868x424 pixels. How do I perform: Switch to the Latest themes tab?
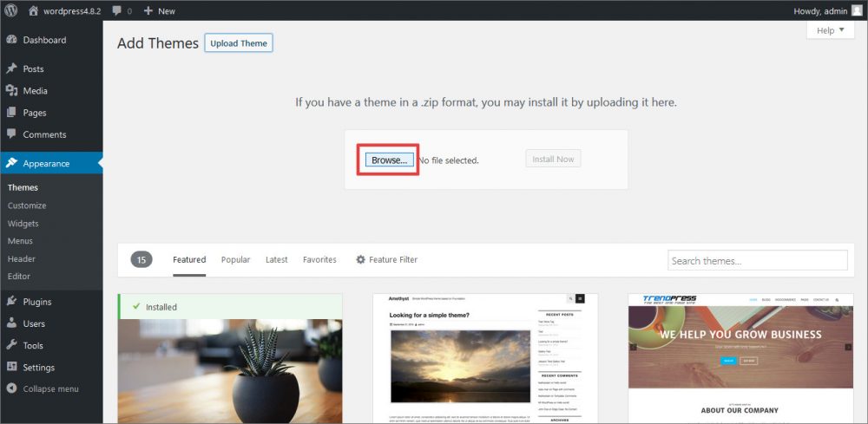(276, 259)
